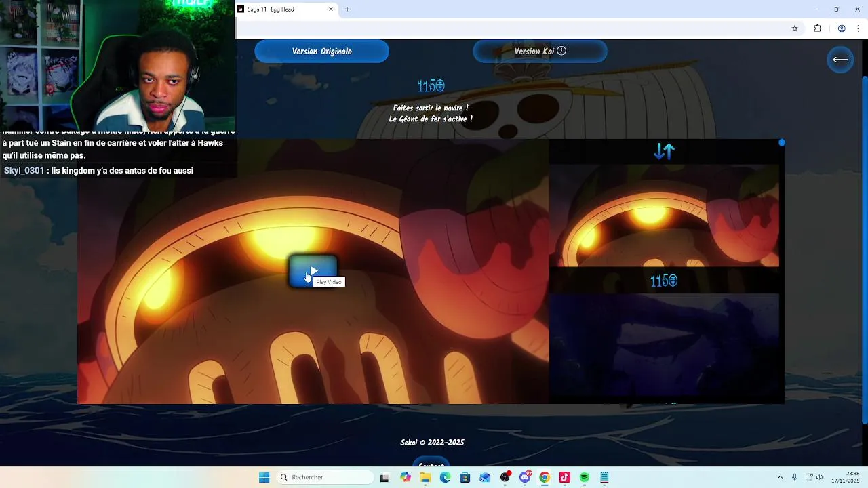Switch to Google Chrome in taskbar
Screen dimensions: 868x488
pyautogui.click(x=545, y=477)
